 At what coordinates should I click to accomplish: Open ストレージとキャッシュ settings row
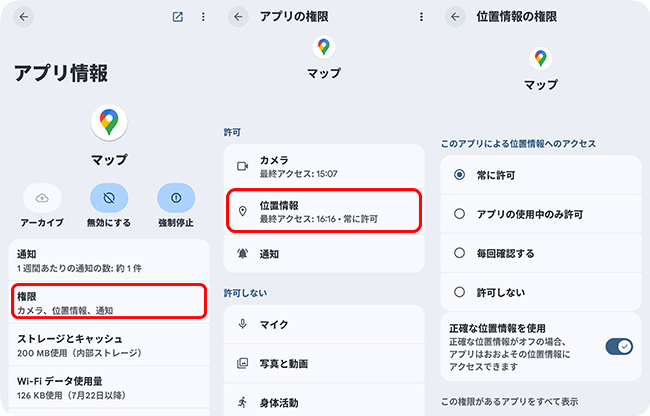pyautogui.click(x=109, y=344)
